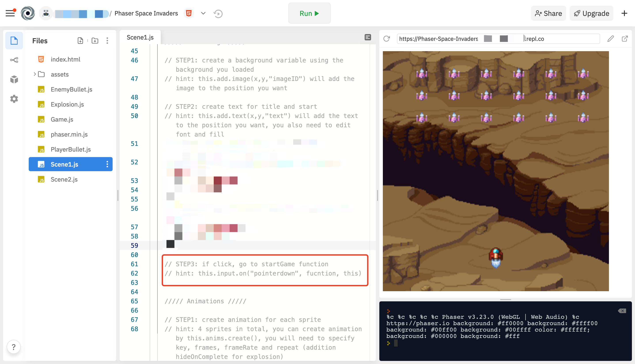Open the settings gear in sidebar

14,99
